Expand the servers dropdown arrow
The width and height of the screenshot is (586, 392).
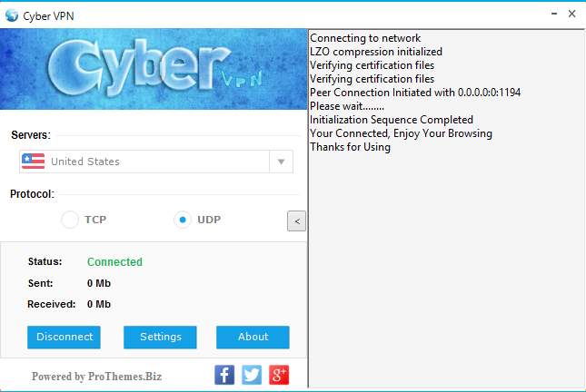click(x=281, y=162)
